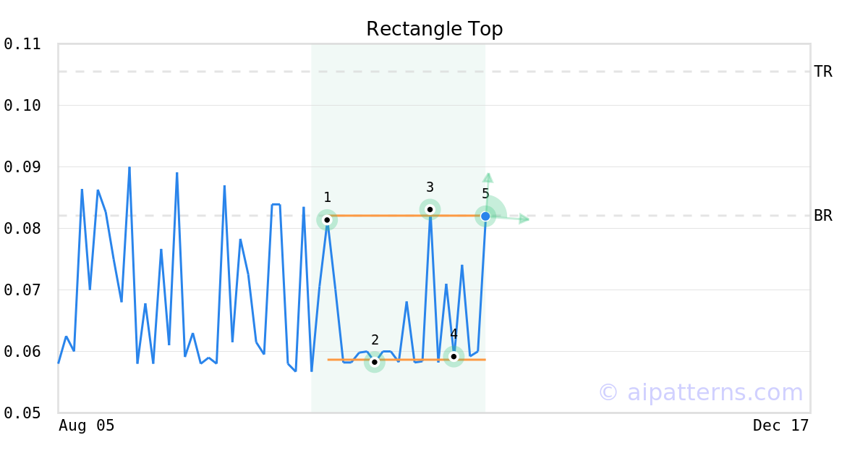The image size is (868, 456).
Task: Click the 0.11 y-axis label
Action: pyautogui.click(x=22, y=44)
